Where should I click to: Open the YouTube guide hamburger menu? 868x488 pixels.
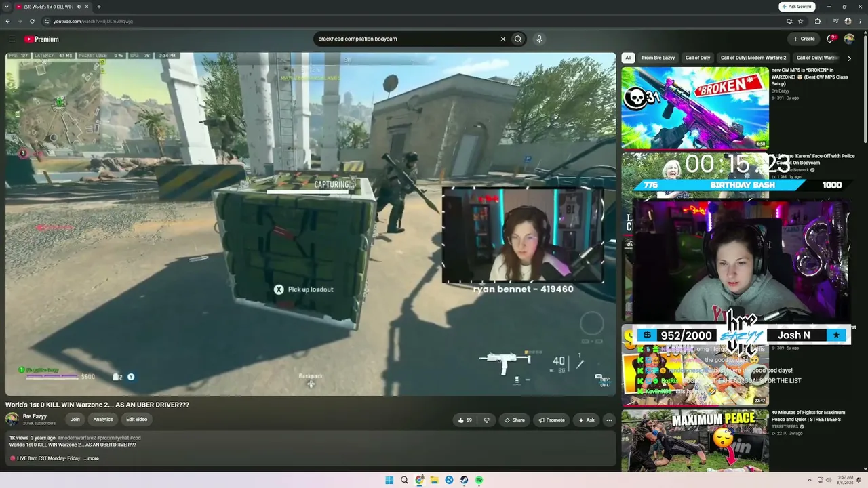click(x=12, y=39)
